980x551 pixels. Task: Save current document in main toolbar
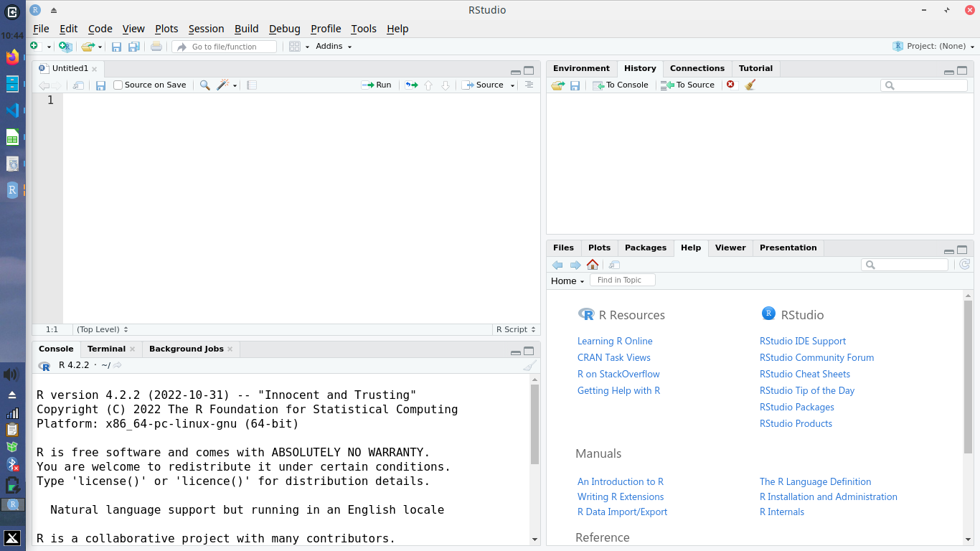pyautogui.click(x=116, y=47)
